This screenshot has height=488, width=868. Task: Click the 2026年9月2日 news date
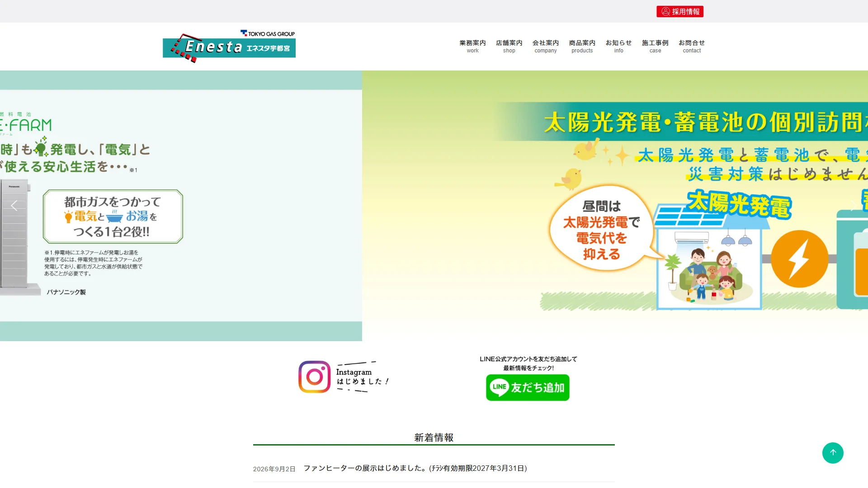click(274, 469)
